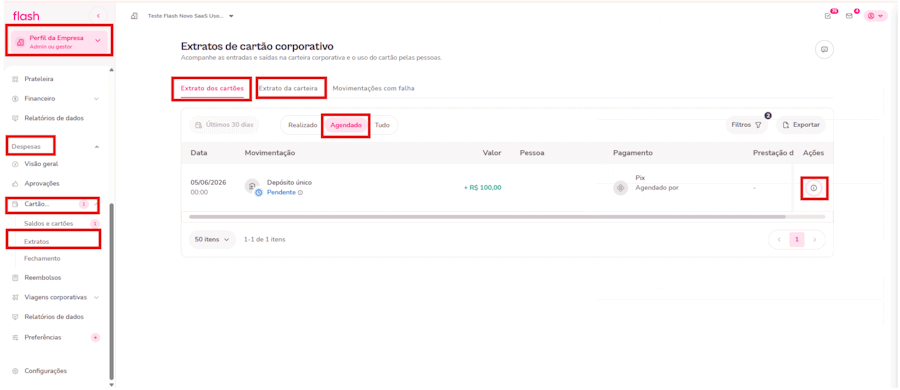Image resolution: width=900 pixels, height=390 pixels.
Task: Open Reembolsos page
Action: click(42, 277)
